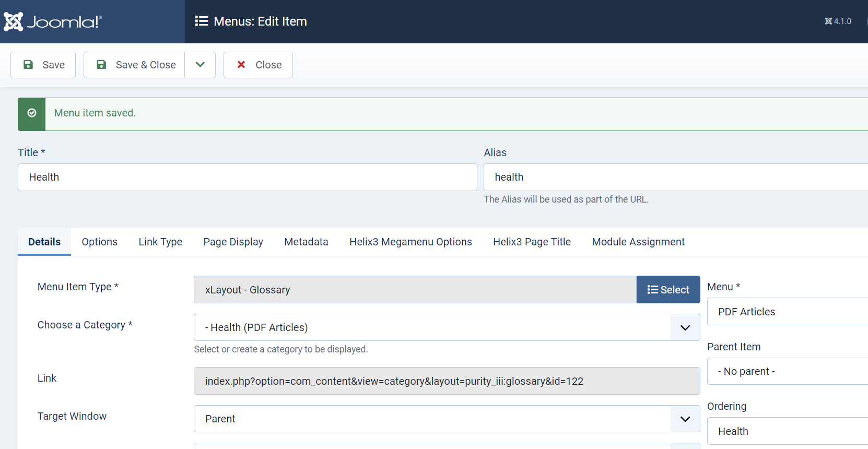The height and width of the screenshot is (449, 868).
Task: Open Helix3 Megamenu Options tab
Action: (410, 242)
